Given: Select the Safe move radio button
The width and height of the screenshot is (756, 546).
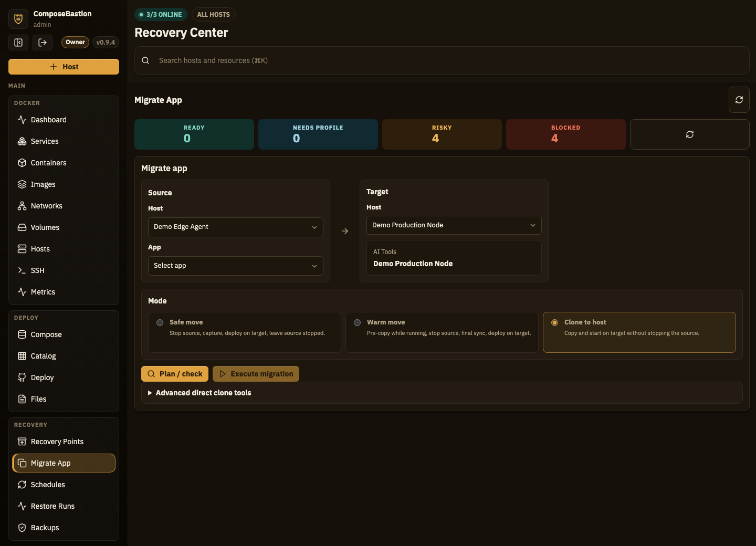Looking at the screenshot, I should [160, 322].
